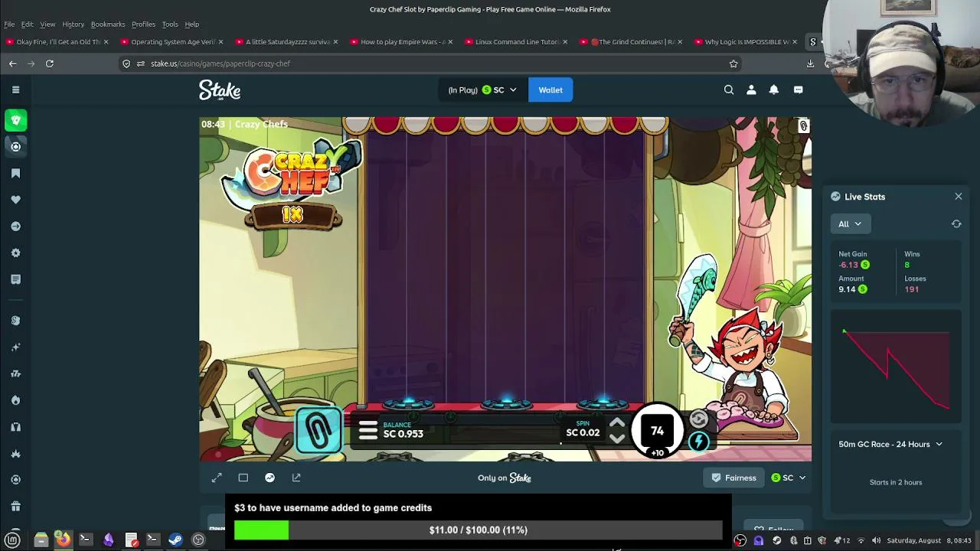980x551 pixels.
Task: Spin using the round 74 button
Action: click(x=657, y=431)
